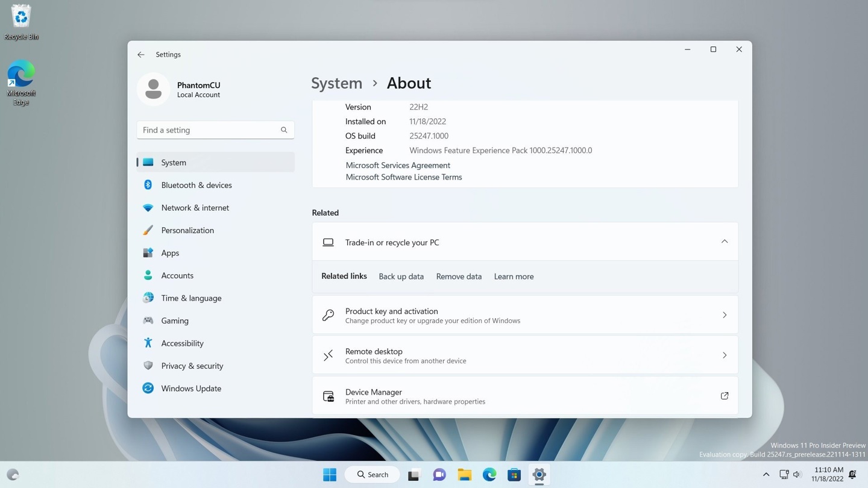This screenshot has width=868, height=488.
Task: Open Privacy & security settings
Action: click(x=192, y=366)
